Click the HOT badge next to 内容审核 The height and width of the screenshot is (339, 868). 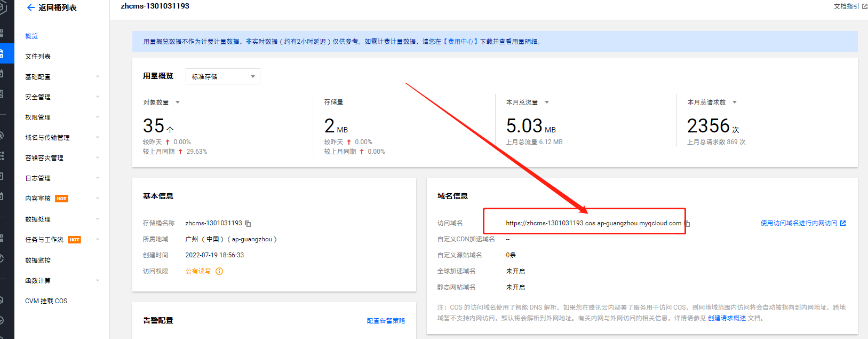[62, 199]
